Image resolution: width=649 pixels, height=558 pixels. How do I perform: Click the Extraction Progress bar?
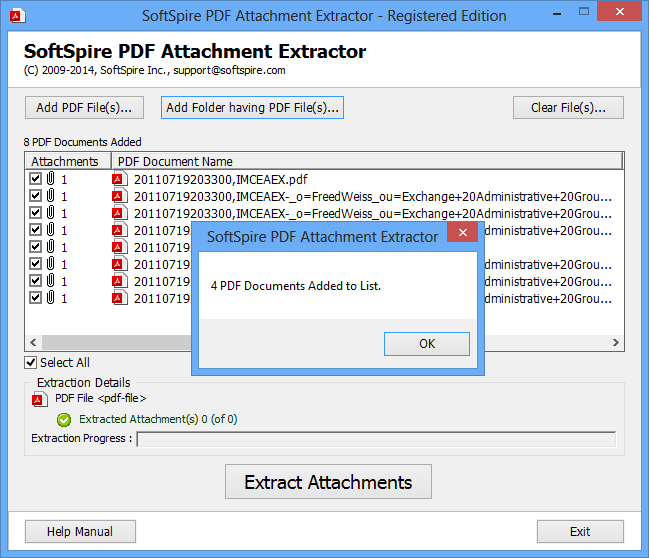[376, 439]
